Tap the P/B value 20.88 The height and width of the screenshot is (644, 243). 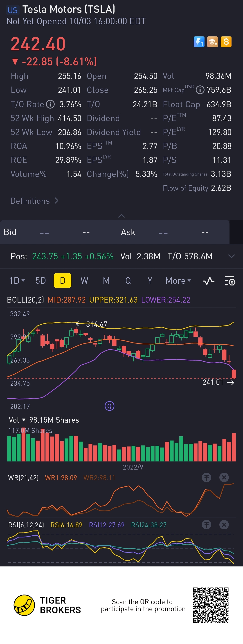point(222,146)
